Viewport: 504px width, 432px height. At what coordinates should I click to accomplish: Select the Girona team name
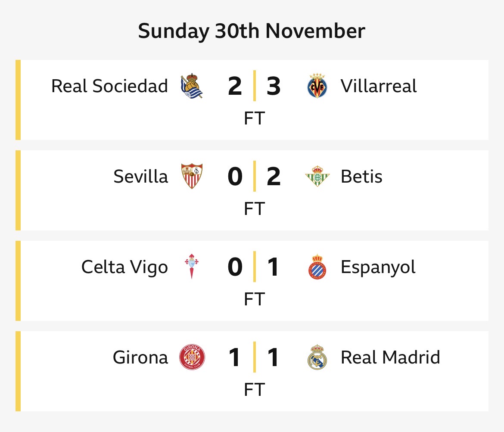(x=140, y=357)
